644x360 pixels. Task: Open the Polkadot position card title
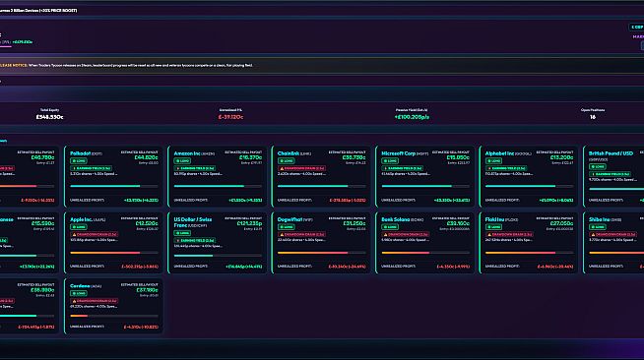80,153
